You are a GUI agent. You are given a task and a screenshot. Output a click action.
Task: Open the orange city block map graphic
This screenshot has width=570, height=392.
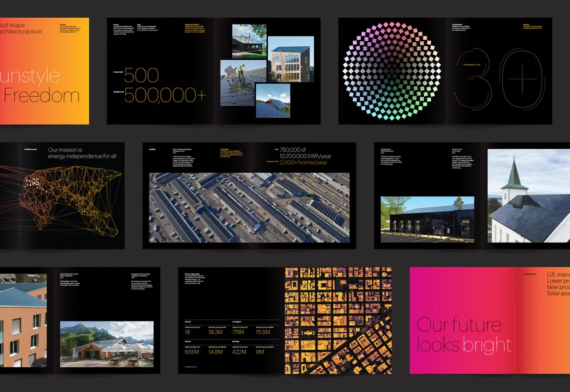point(338,320)
